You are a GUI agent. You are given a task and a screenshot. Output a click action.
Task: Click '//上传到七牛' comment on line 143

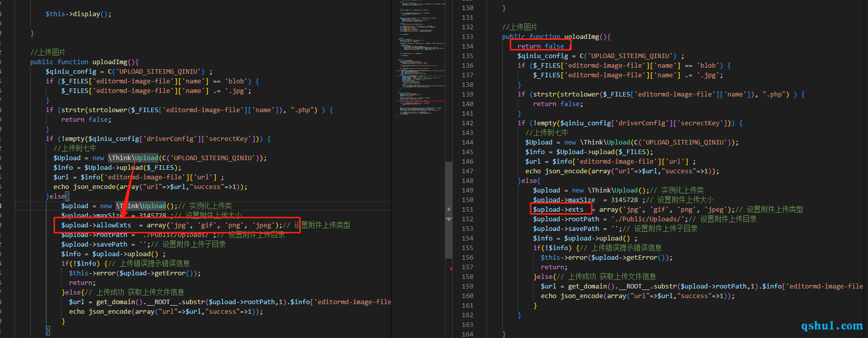(x=547, y=132)
